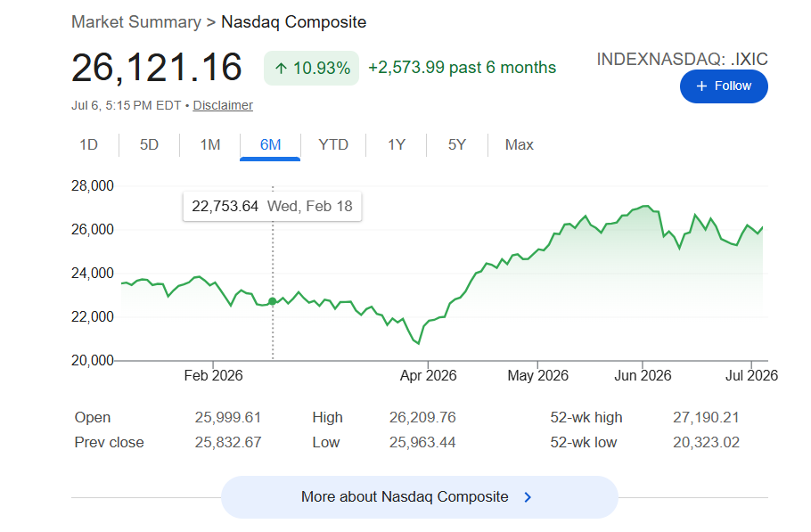The height and width of the screenshot is (532, 811).
Task: Click the Jul 2026 axis label
Action: coord(751,375)
